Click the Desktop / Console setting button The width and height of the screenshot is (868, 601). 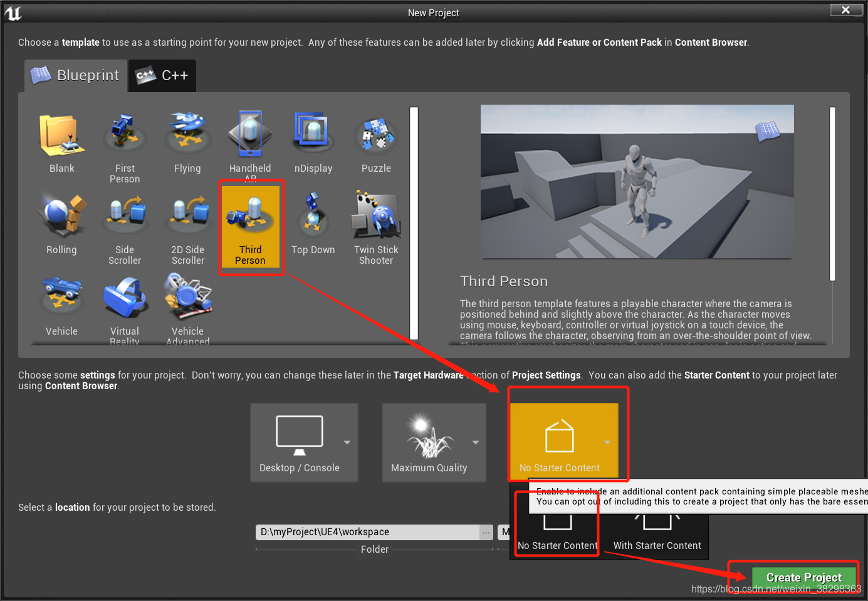tap(304, 442)
